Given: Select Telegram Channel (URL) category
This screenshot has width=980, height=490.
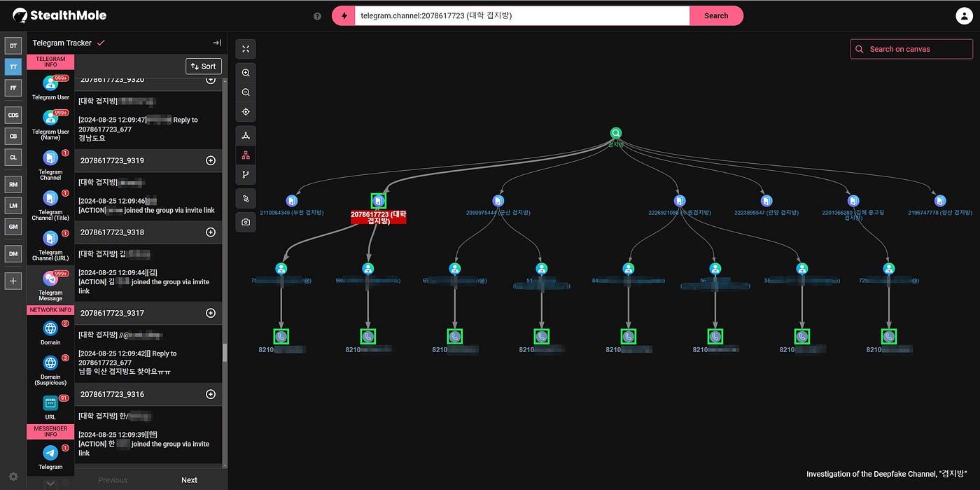Looking at the screenshot, I should coord(50,246).
